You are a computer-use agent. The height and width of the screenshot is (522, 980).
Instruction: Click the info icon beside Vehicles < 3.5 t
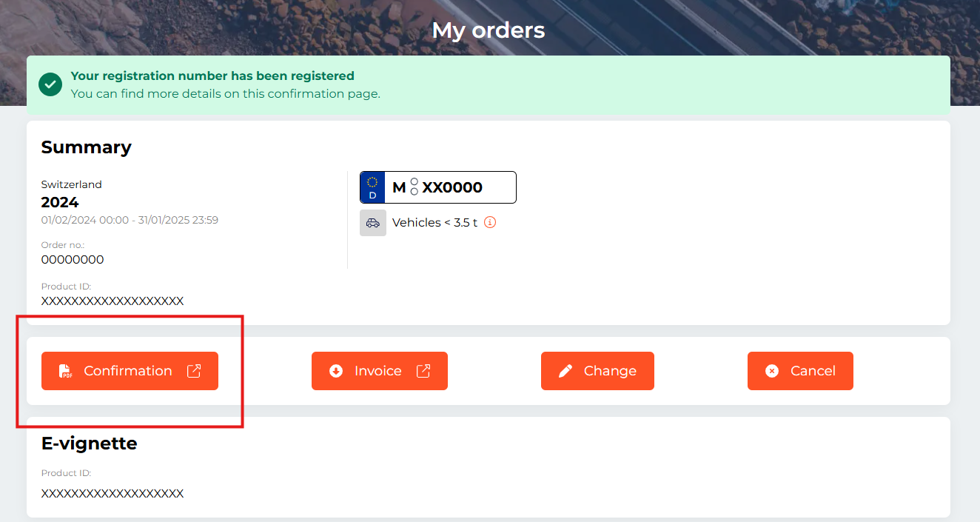pos(489,222)
